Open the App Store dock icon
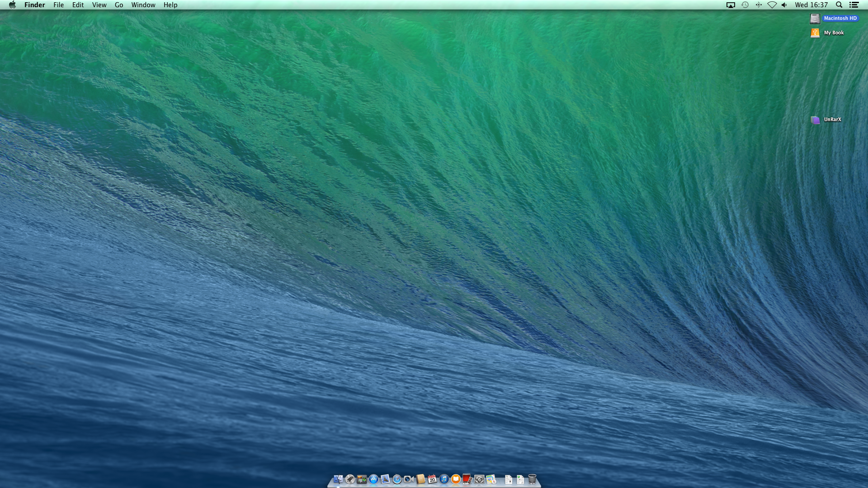Viewport: 868px width, 488px height. point(373,479)
